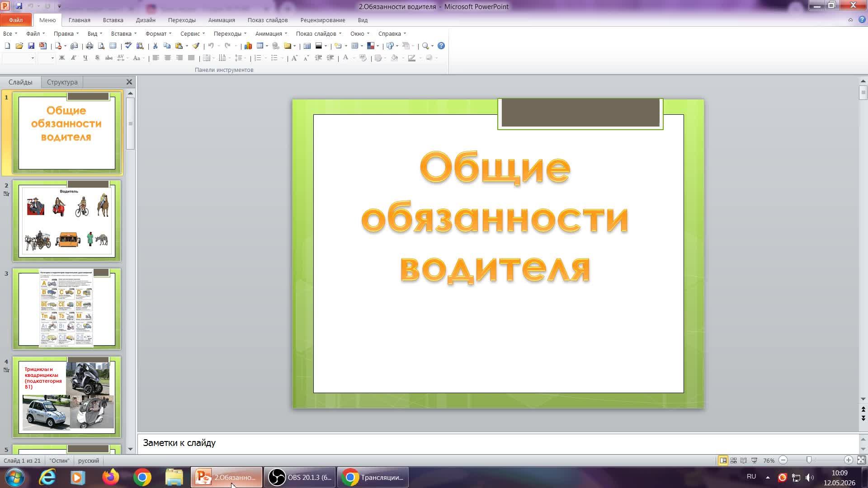Image resolution: width=868 pixels, height=488 pixels.
Task: Open the Справка dropdown menu
Action: [x=392, y=33]
